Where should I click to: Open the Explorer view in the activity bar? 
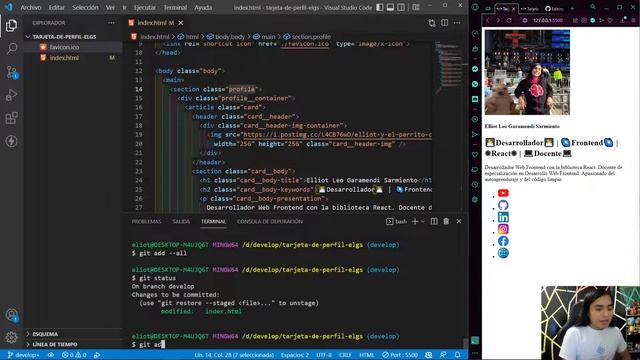click(11, 26)
